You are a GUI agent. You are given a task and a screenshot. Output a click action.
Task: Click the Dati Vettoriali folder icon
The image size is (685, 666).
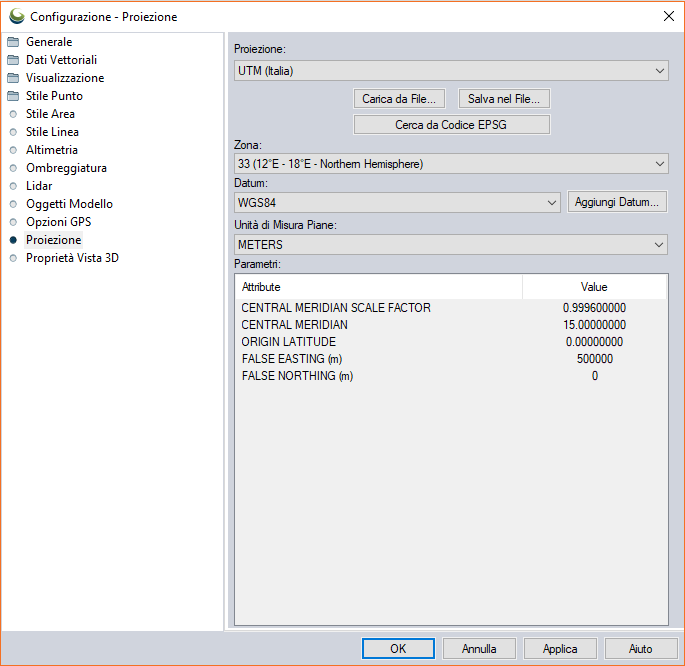coord(13,60)
